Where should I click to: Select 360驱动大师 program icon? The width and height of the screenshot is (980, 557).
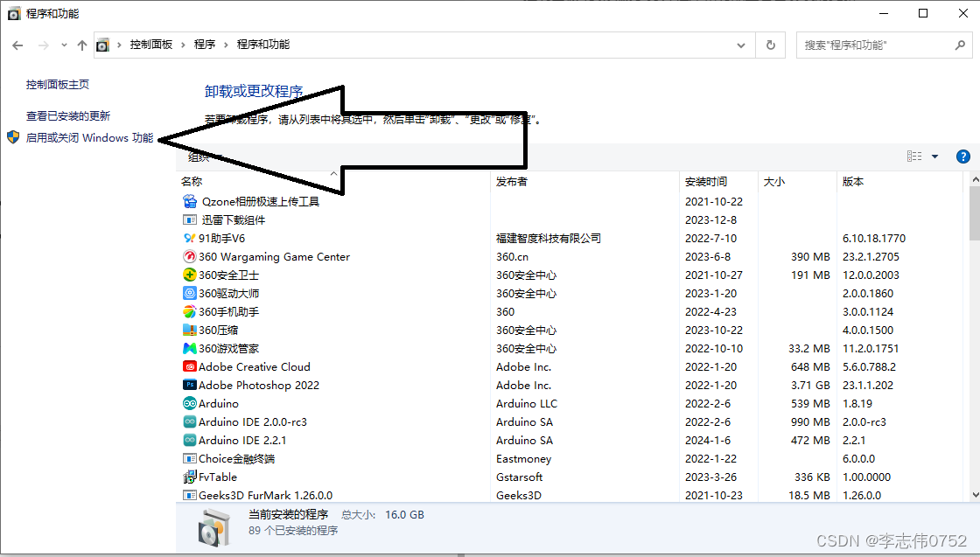[x=189, y=293]
